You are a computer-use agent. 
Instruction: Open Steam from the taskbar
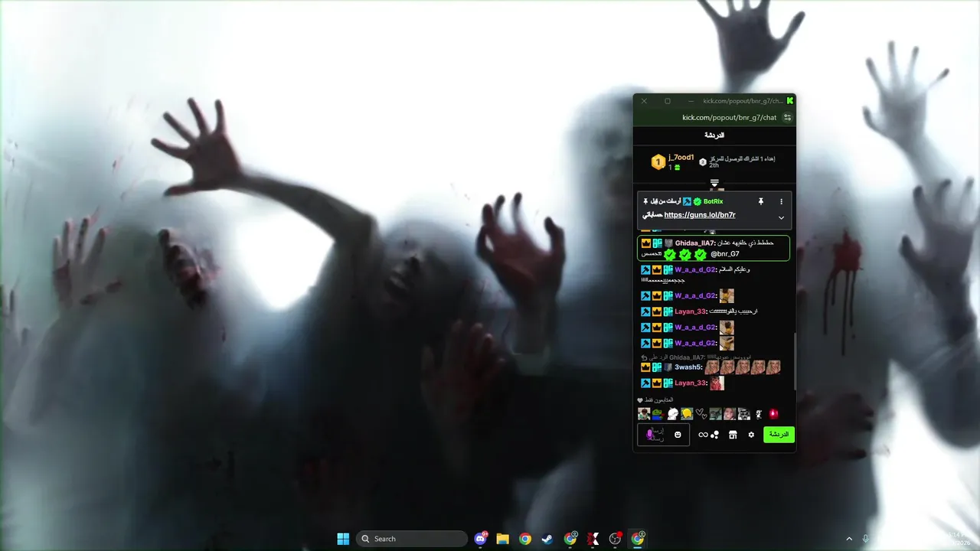click(547, 539)
